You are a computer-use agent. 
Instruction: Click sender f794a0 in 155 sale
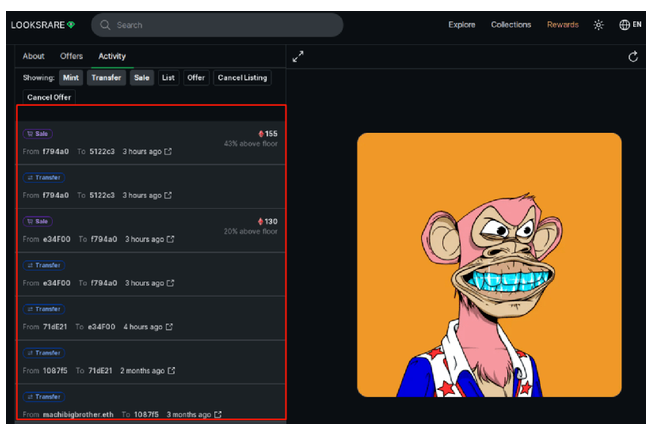click(x=56, y=151)
